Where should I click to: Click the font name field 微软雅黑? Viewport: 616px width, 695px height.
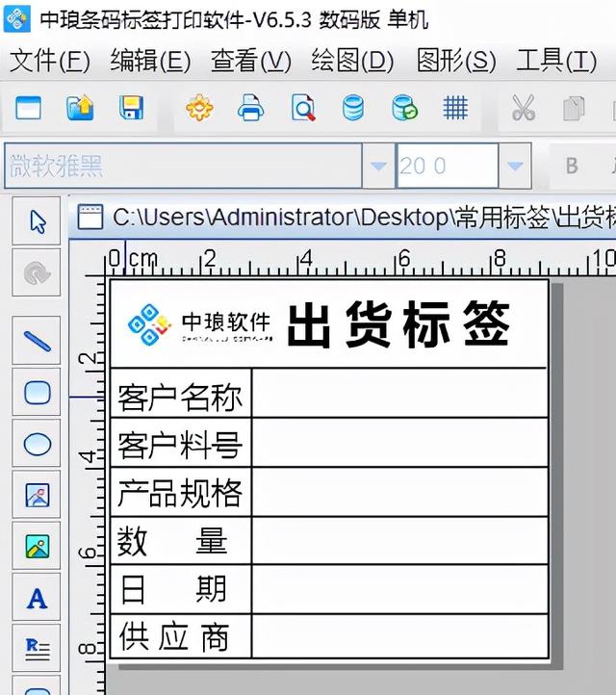pyautogui.click(x=183, y=166)
